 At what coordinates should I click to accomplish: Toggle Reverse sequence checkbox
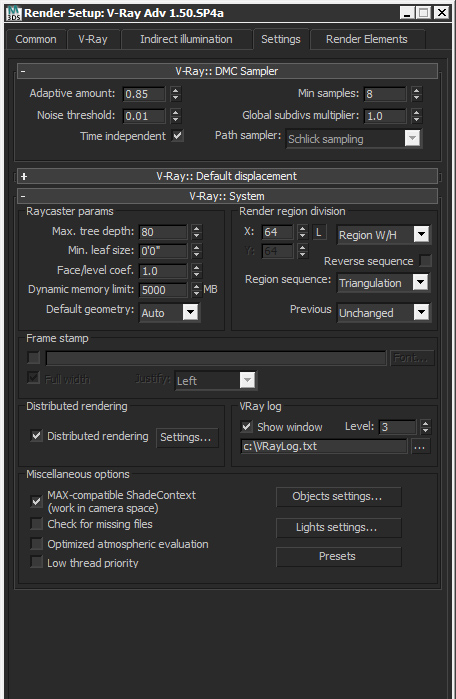(426, 261)
